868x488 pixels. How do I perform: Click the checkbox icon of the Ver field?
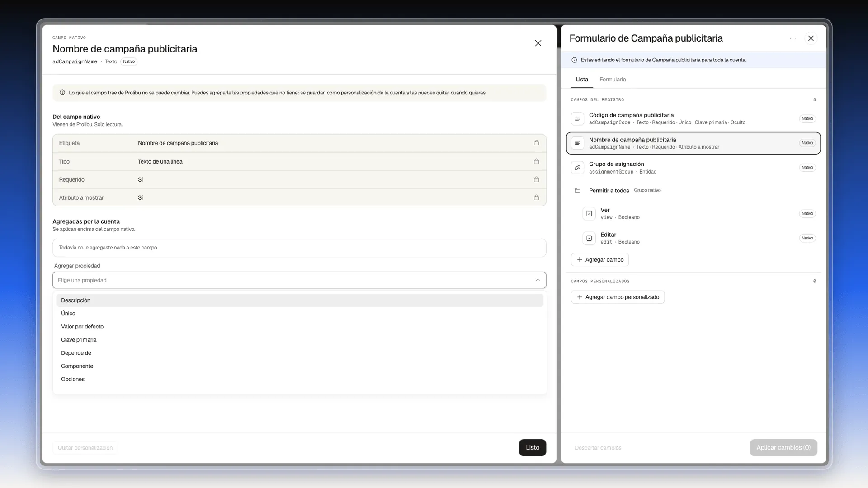click(589, 214)
